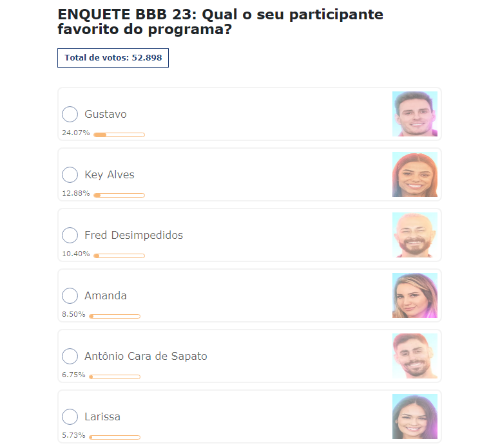Click the Fred Desimpedidos name label
The width and height of the screenshot is (500, 448).
(133, 236)
